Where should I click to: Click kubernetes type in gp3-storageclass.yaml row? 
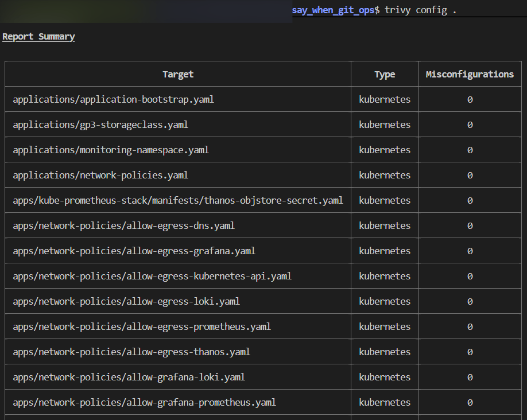[x=385, y=125]
